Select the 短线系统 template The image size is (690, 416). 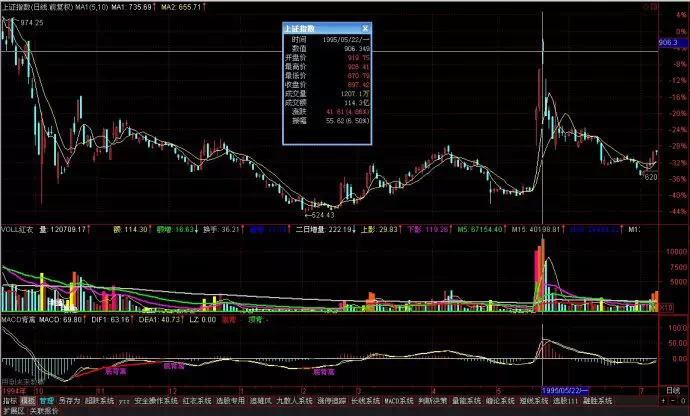pos(534,401)
